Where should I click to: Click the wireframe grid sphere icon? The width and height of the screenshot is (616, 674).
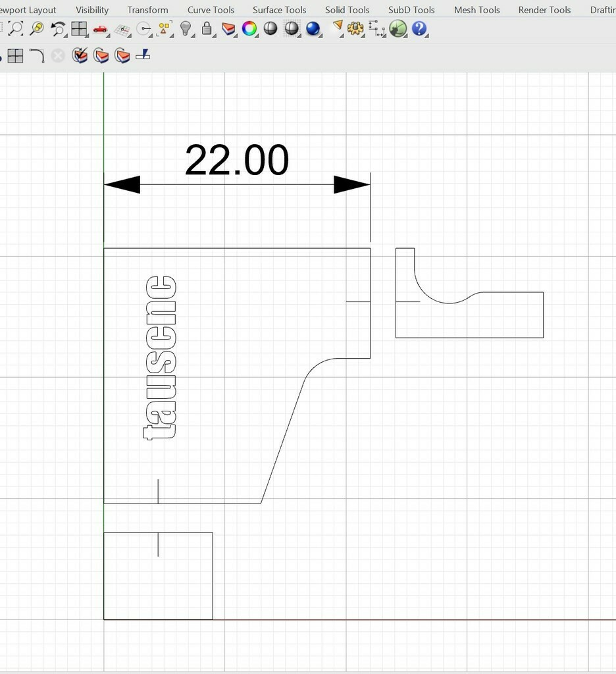click(x=292, y=29)
